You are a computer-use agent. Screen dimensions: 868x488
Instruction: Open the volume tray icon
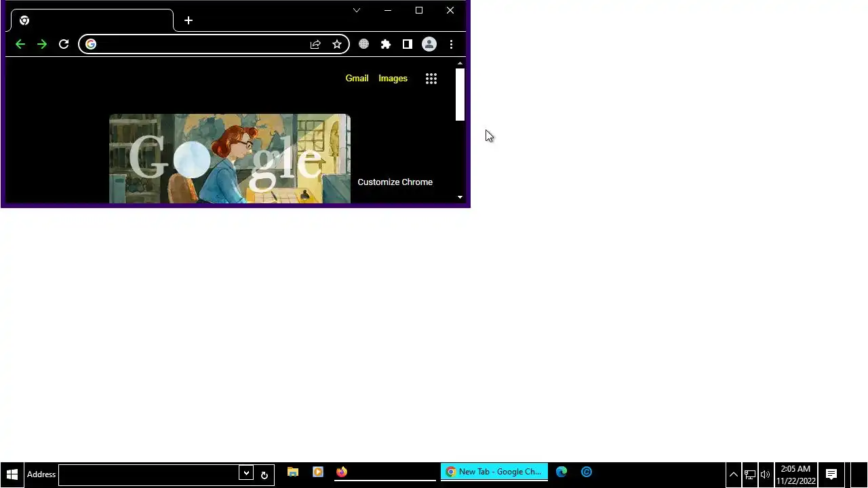(766, 474)
